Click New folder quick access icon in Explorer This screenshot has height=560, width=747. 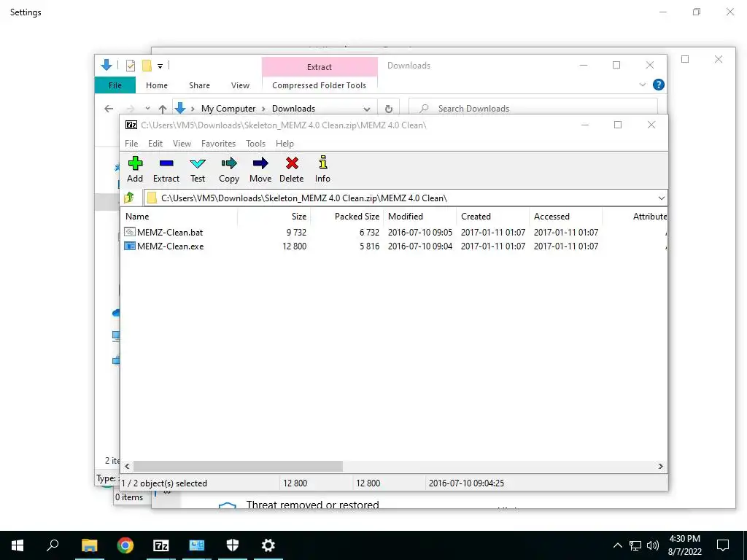pyautogui.click(x=147, y=65)
